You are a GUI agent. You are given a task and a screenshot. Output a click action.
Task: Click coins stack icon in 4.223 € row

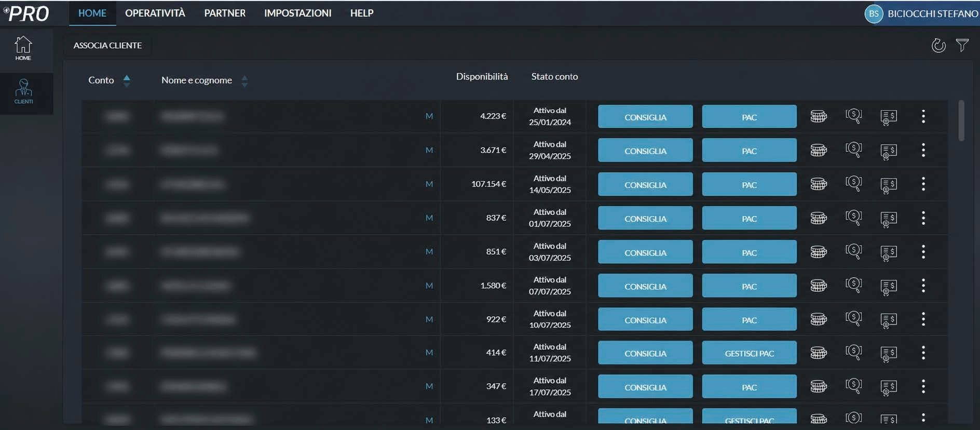819,116
